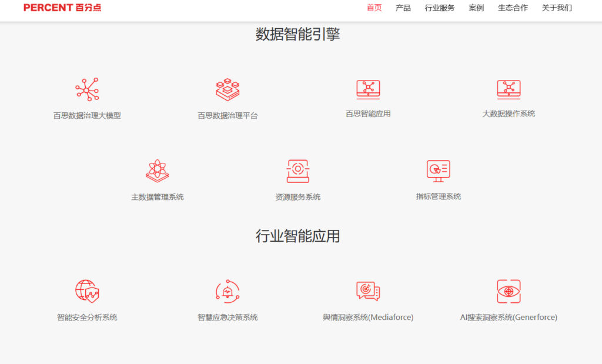This screenshot has width=602, height=364.
Task: Open 百思数据治理平台 via its stacked-layers icon
Action: coord(228,88)
